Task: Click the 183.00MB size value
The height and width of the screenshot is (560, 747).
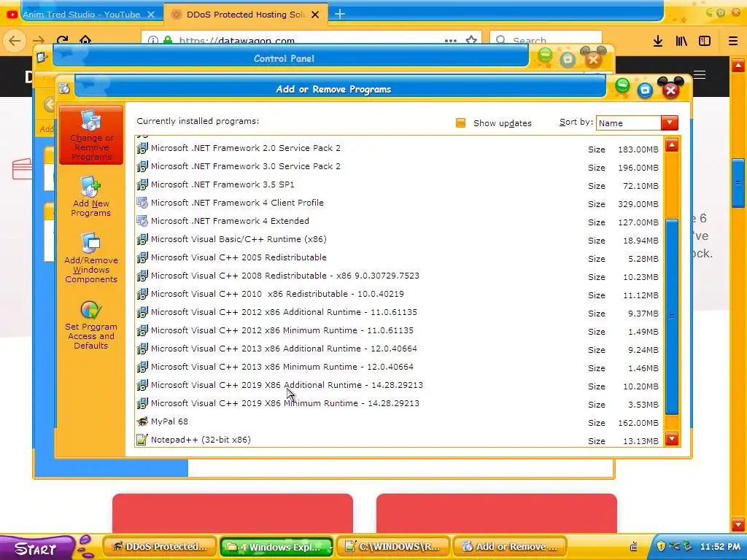Action: click(638, 149)
